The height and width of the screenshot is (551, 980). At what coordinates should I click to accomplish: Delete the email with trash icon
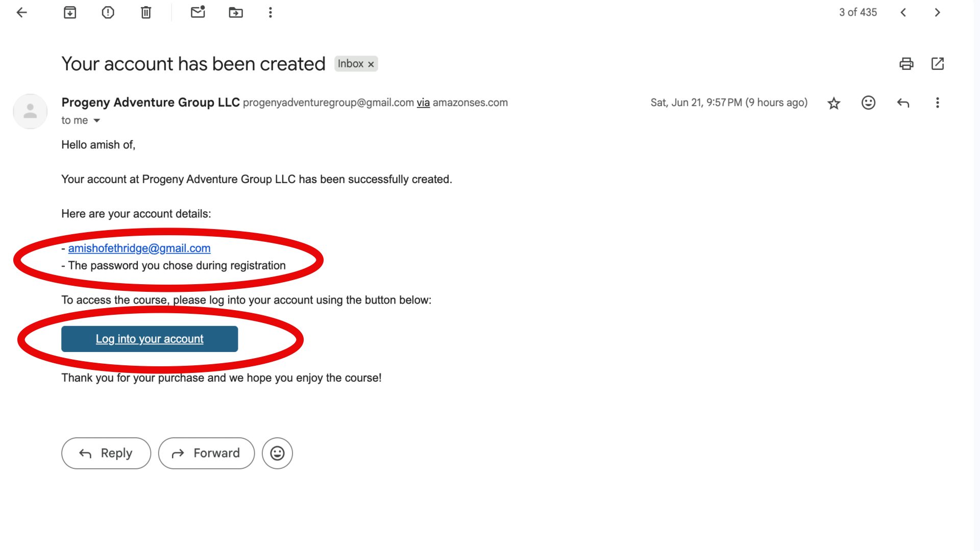click(x=146, y=12)
